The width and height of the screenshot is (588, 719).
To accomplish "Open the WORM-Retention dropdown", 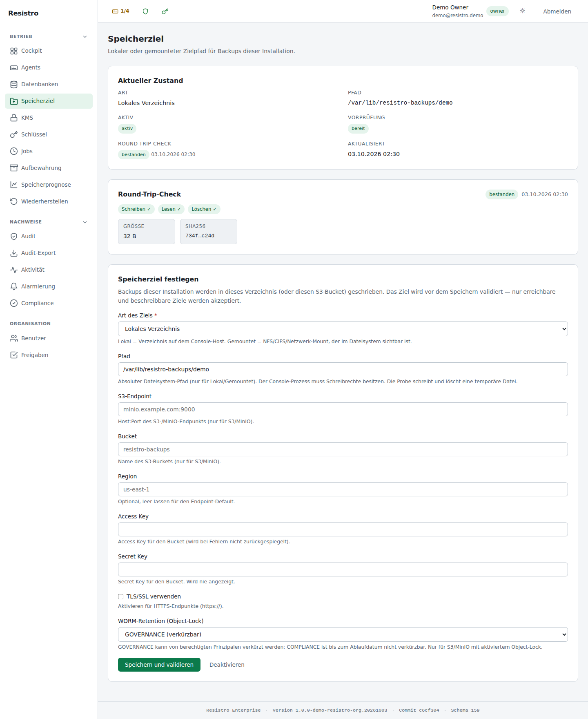I will pyautogui.click(x=343, y=634).
